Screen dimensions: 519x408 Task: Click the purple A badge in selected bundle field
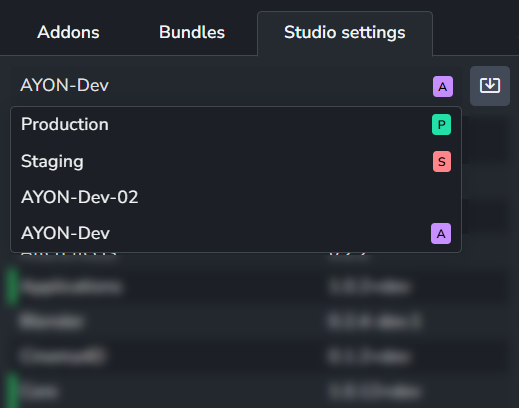[x=443, y=87]
